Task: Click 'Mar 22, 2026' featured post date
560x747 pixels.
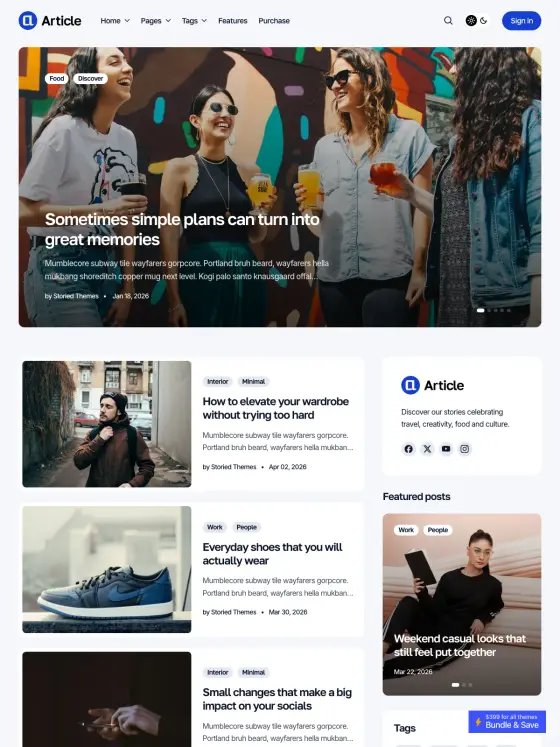Action: point(413,672)
